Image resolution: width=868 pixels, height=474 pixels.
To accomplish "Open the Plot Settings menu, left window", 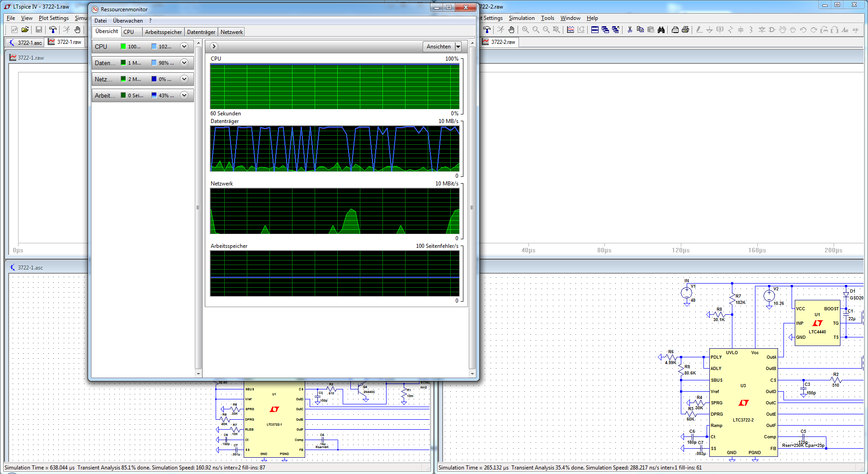I will 54,18.
